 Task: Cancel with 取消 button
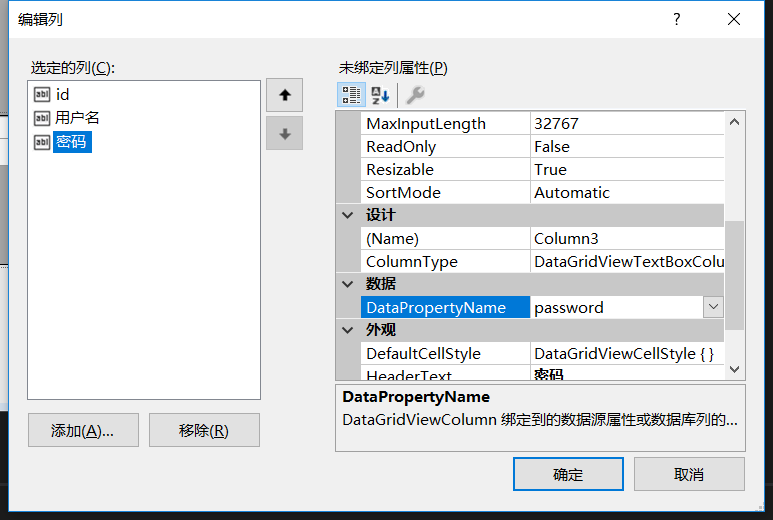pos(689,474)
